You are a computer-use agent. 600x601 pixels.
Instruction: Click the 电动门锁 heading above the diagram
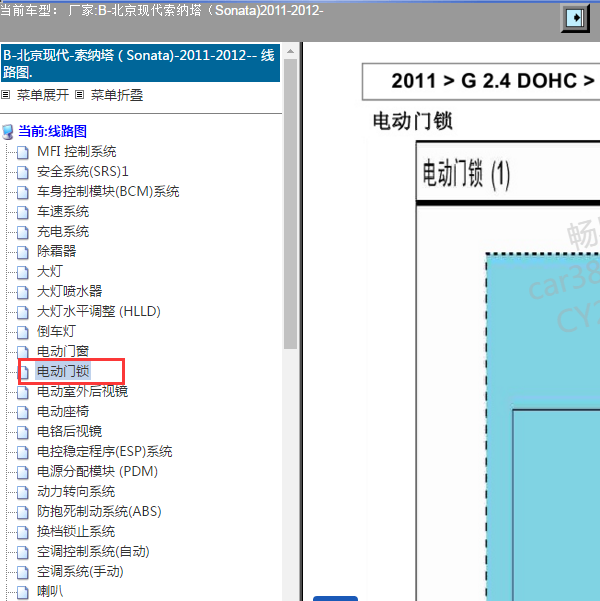point(413,121)
